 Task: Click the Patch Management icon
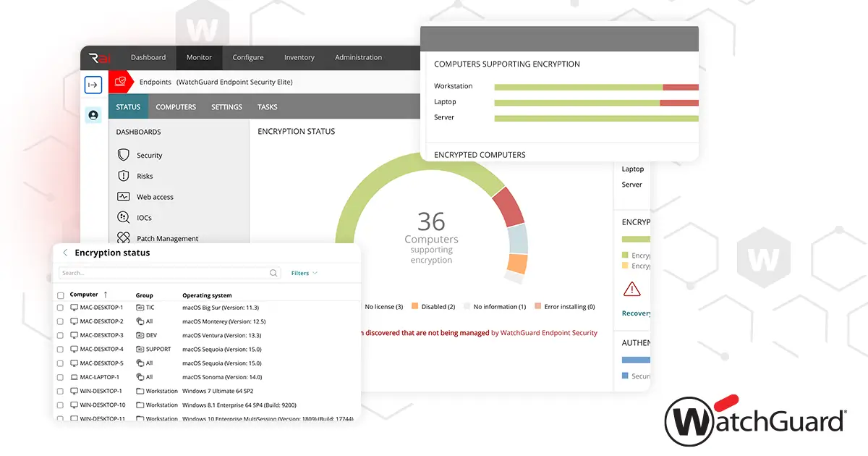click(124, 238)
